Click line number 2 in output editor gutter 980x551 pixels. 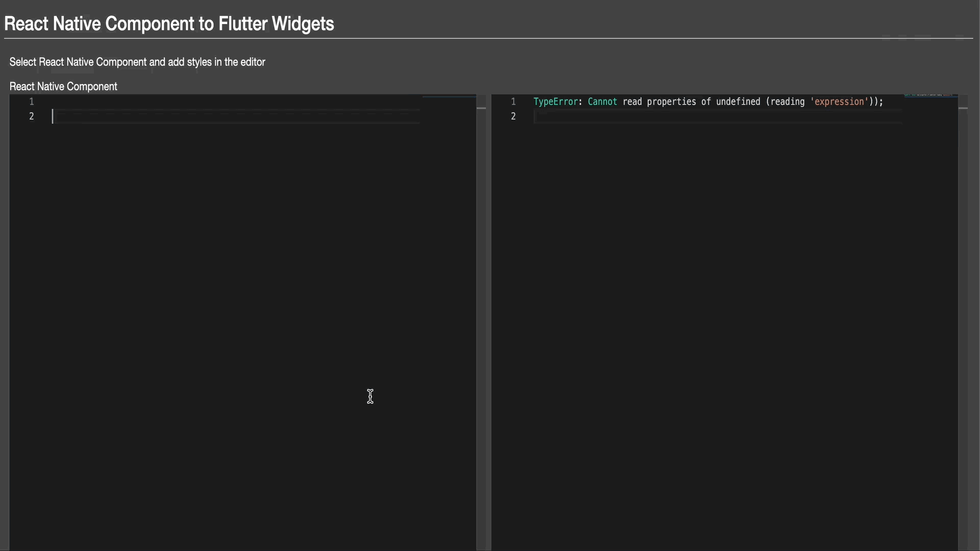513,116
